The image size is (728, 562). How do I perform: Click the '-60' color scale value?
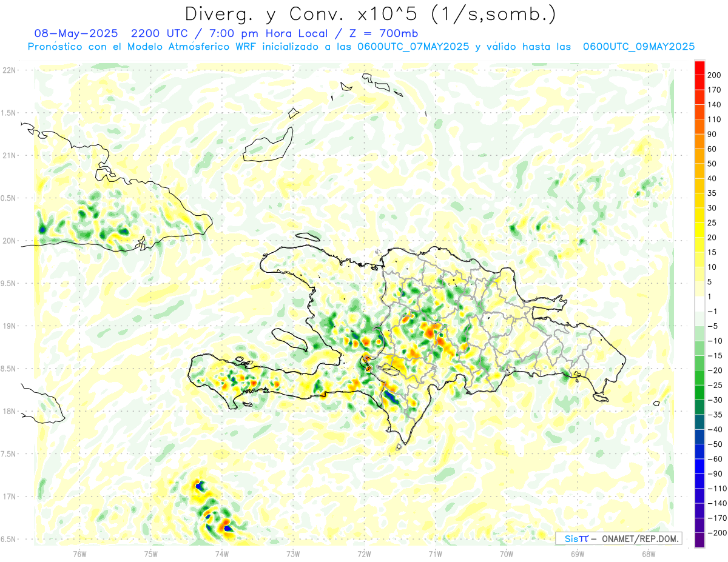point(714,459)
